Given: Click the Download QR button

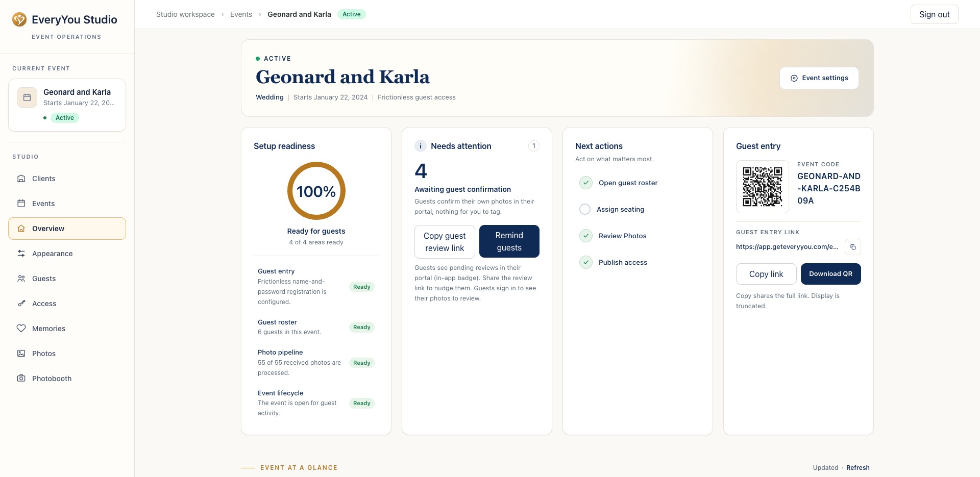Looking at the screenshot, I should [x=830, y=274].
